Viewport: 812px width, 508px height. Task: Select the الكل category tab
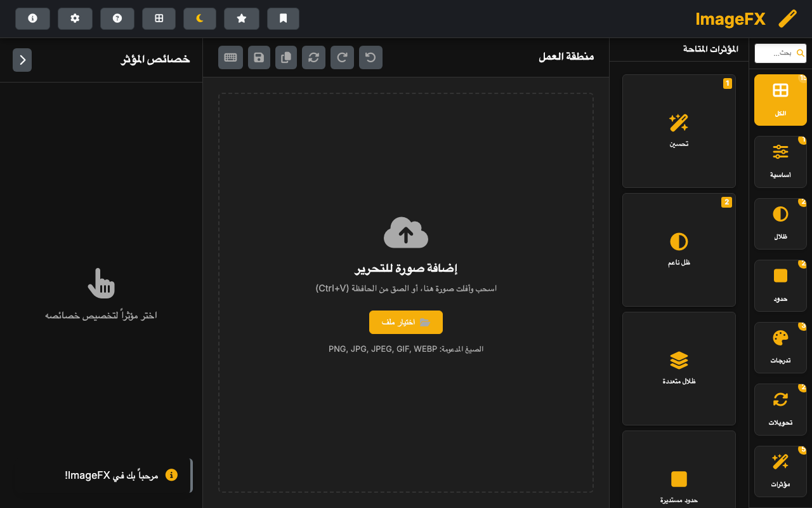point(780,100)
